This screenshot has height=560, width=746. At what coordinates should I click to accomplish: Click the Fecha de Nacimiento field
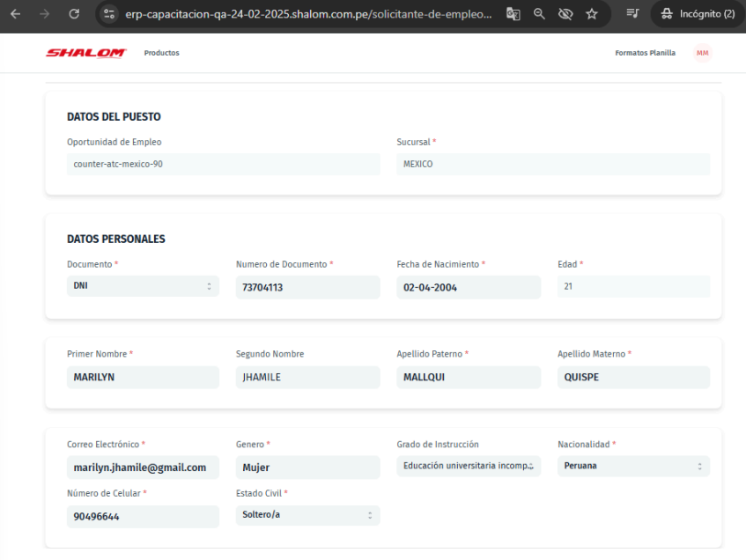[469, 288]
